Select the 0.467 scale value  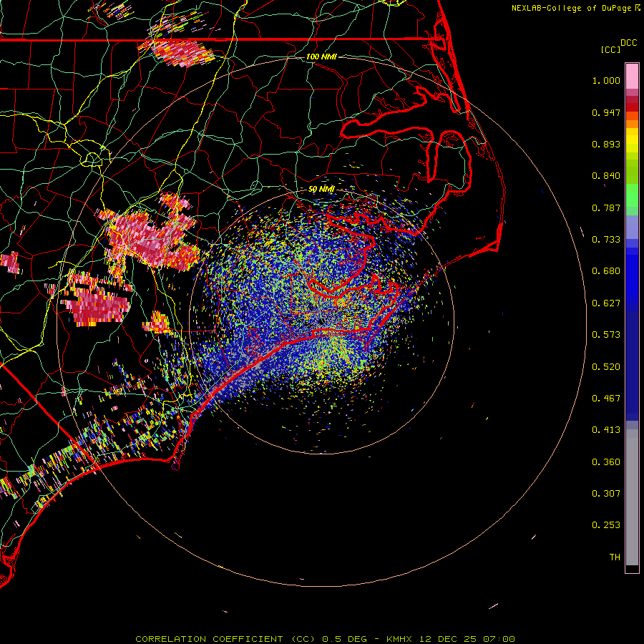point(606,399)
